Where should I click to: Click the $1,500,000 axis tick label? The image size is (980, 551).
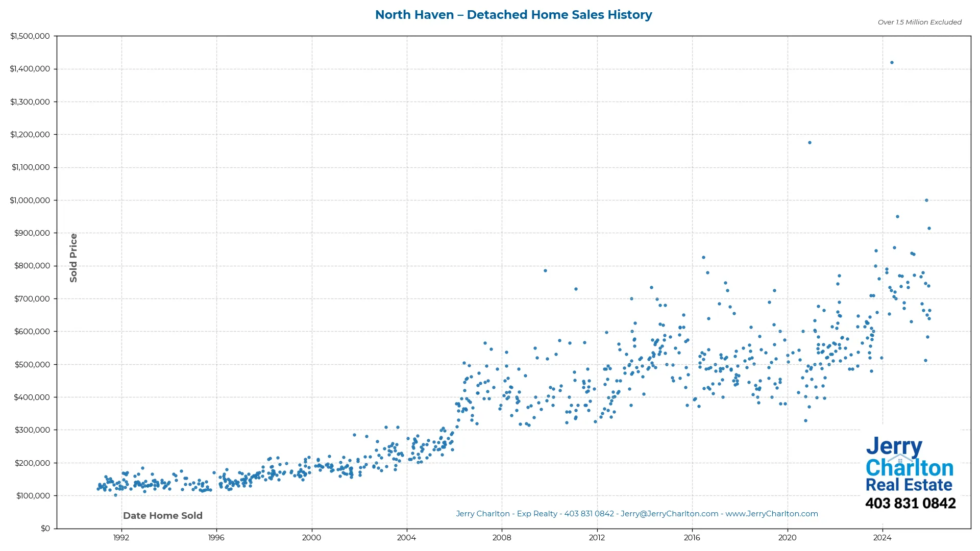click(x=30, y=36)
